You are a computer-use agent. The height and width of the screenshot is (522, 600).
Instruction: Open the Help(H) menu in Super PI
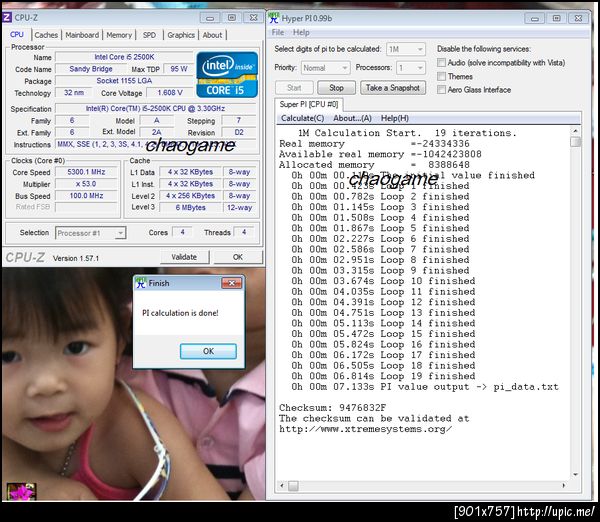(x=395, y=118)
